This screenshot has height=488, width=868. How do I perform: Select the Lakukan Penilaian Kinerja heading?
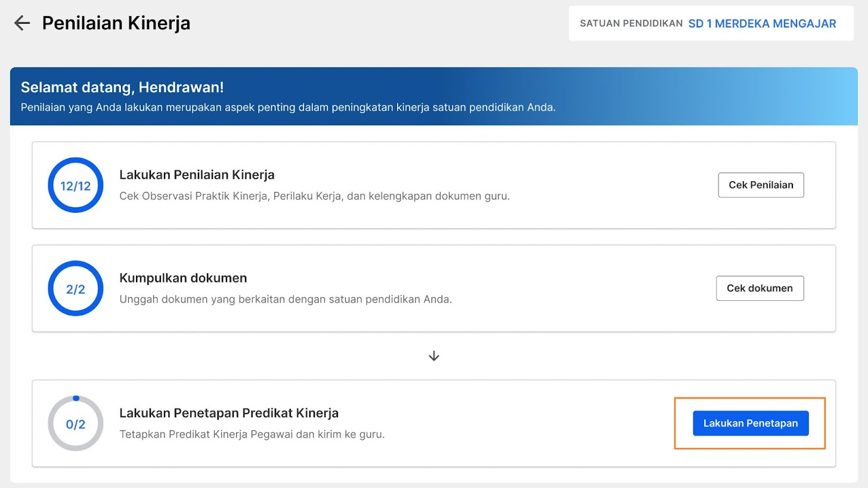click(x=197, y=175)
